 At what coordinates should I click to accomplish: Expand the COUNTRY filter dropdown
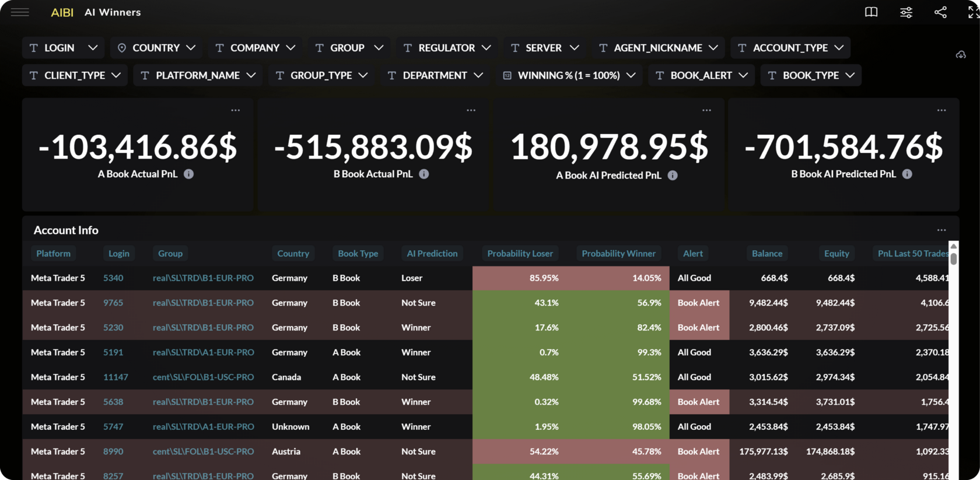coord(156,48)
